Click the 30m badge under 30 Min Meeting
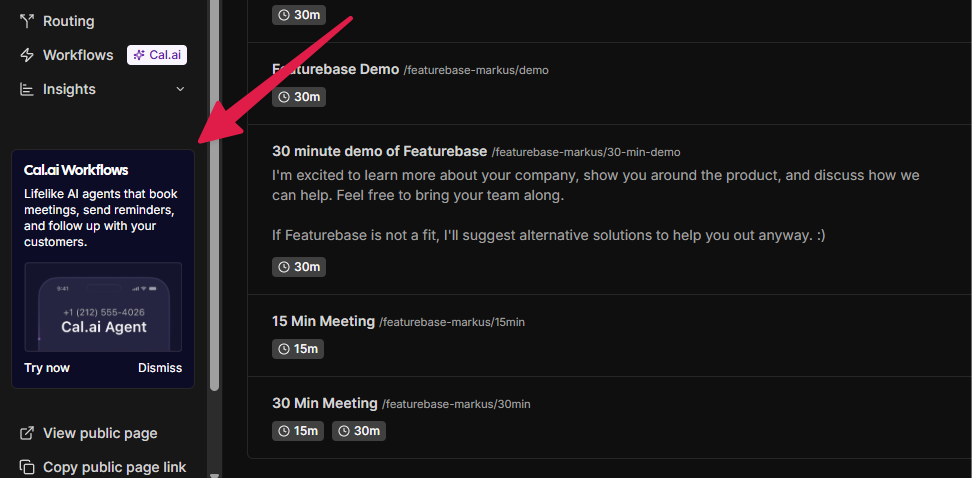 [x=359, y=431]
